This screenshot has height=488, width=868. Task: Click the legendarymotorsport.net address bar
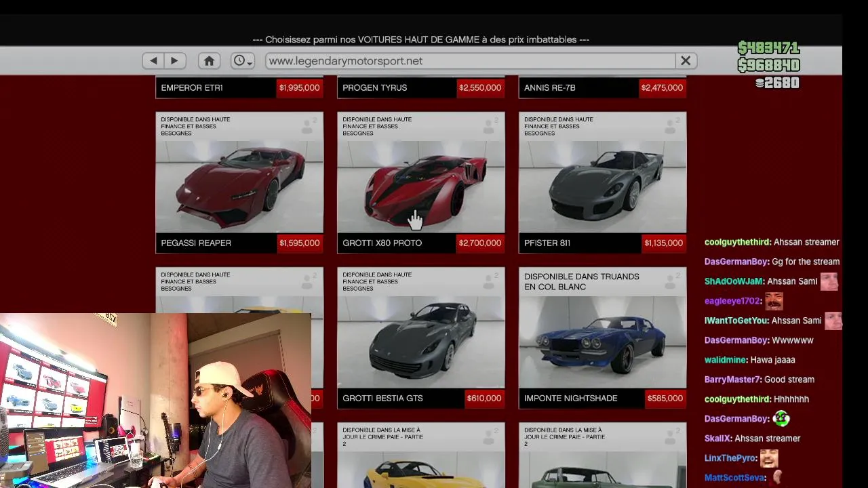point(471,61)
